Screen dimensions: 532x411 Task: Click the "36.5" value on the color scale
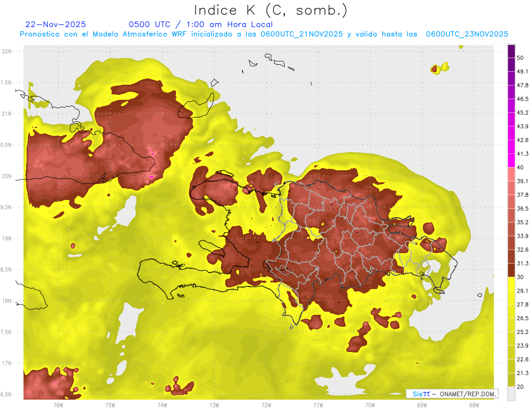click(522, 208)
